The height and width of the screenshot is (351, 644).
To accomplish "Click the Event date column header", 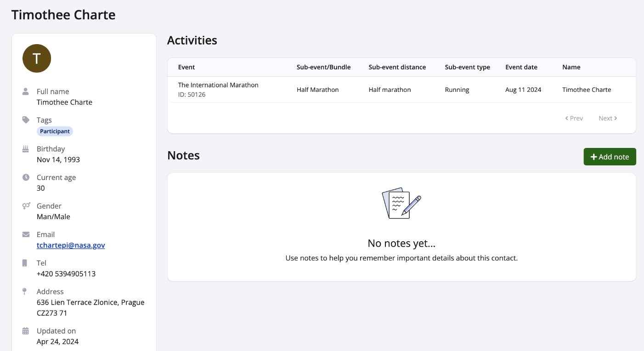I will pos(521,67).
